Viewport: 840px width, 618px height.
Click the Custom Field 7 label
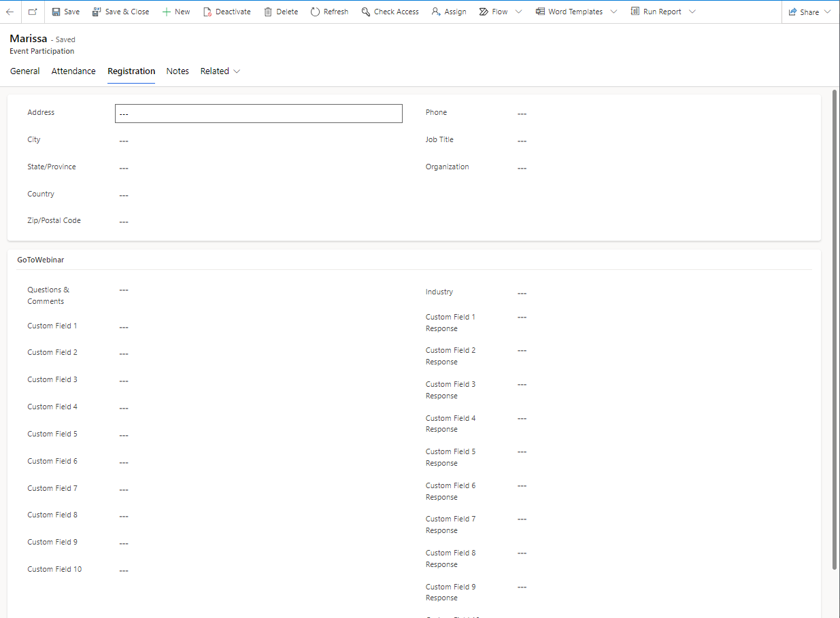(x=52, y=488)
